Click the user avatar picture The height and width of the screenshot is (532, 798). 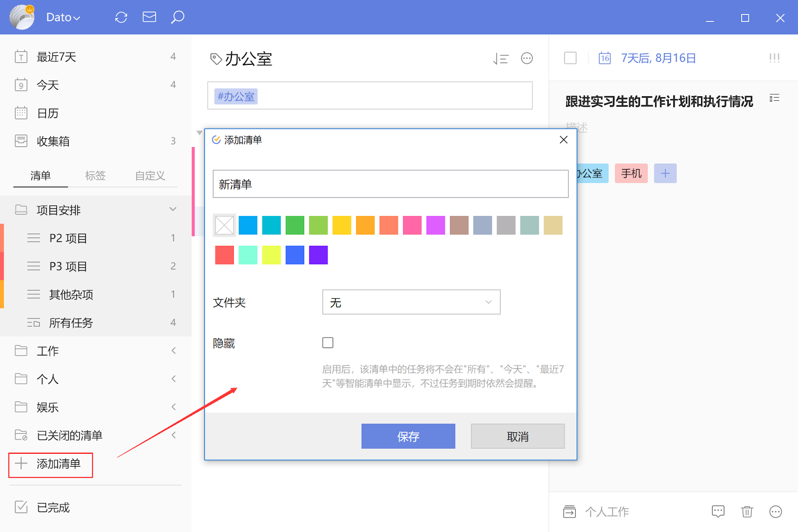click(x=22, y=17)
